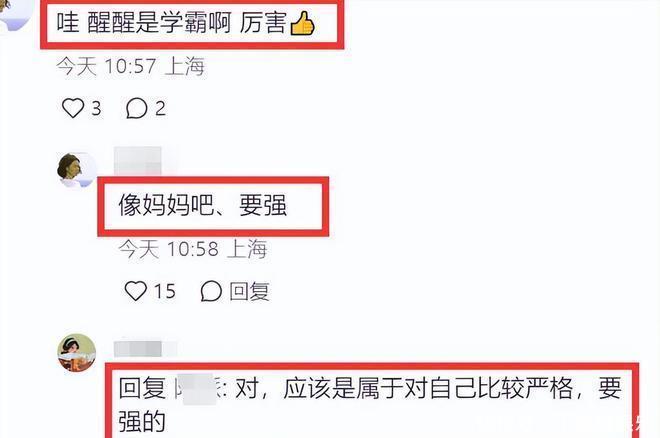The image size is (660, 438).
Task: Tap heart icon beside the 15 likes
Action: coord(136,291)
